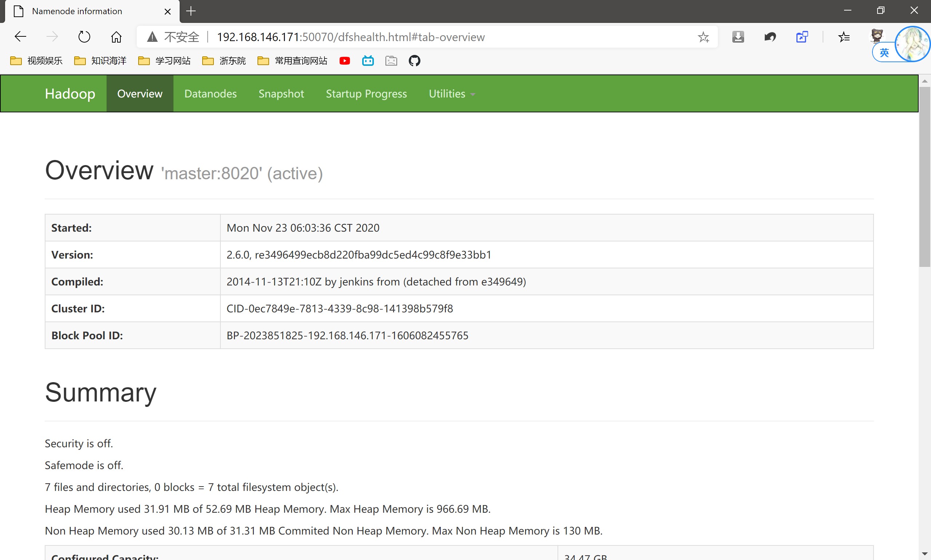Reload the Namenode information page
This screenshot has width=931, height=560.
click(x=84, y=37)
